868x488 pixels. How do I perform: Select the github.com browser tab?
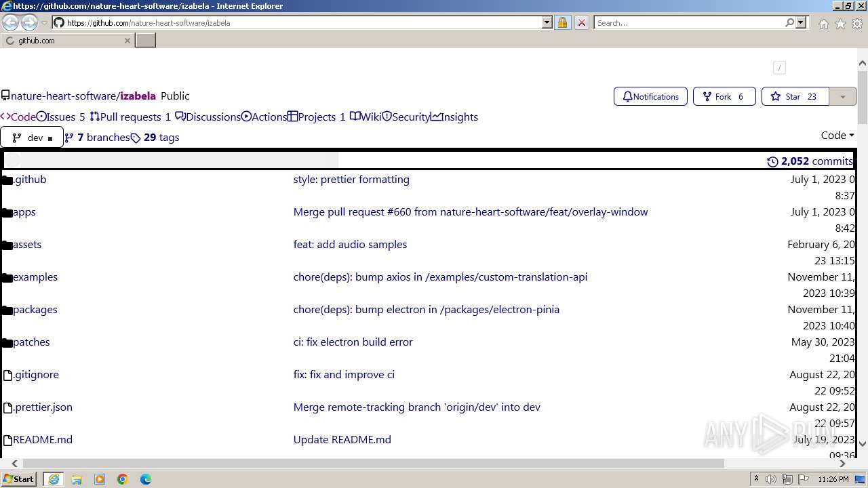67,41
